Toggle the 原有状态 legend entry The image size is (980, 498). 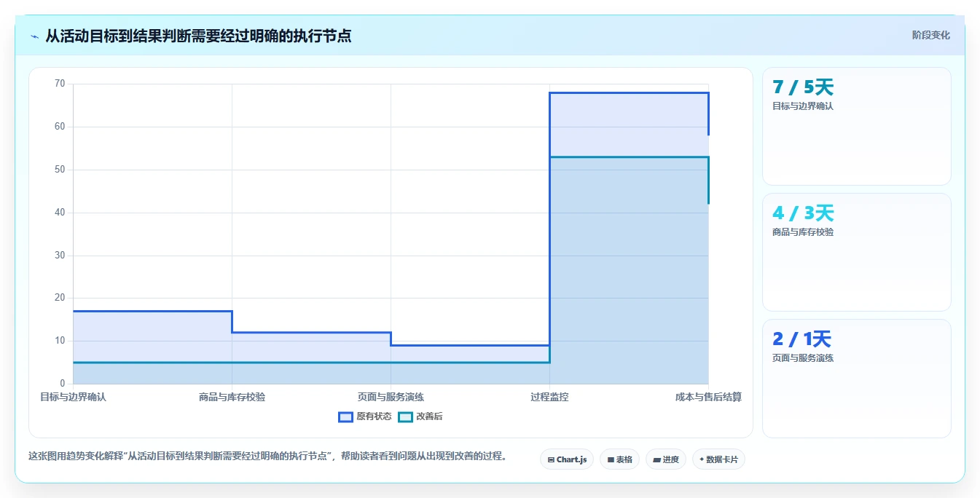pyautogui.click(x=365, y=416)
